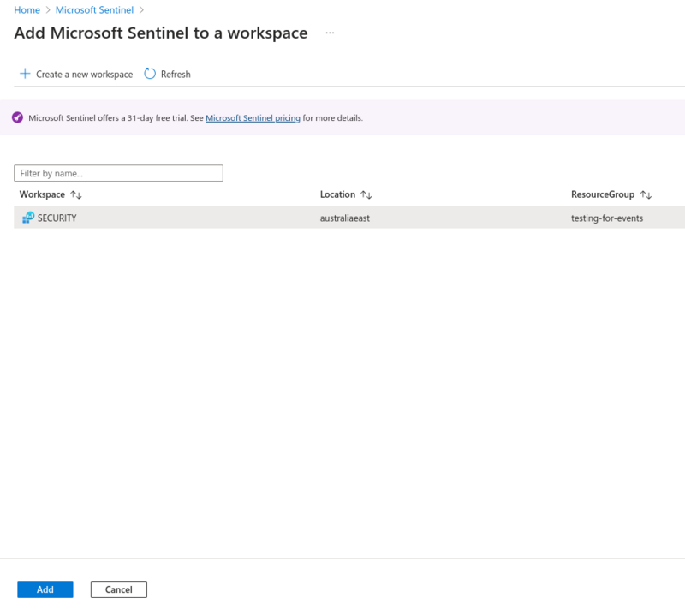Click the SECURITY workspace icon
The image size is (685, 616).
28,218
